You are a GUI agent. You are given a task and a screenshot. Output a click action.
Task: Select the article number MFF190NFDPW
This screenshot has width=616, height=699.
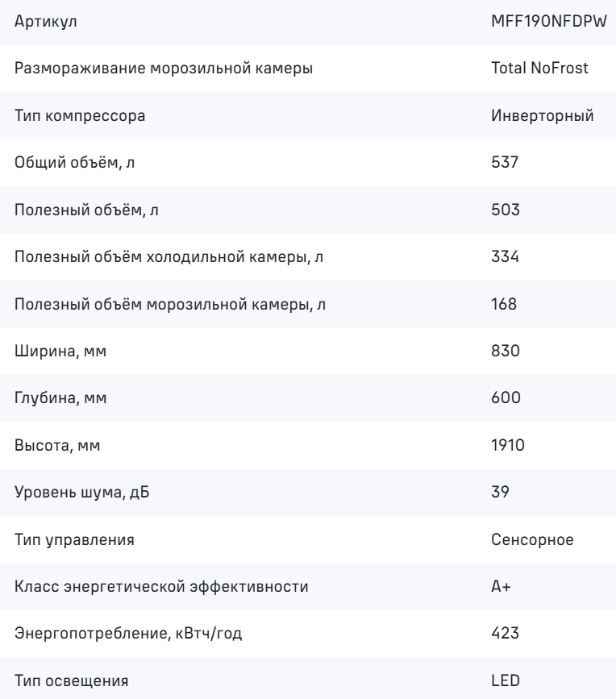[x=549, y=22]
